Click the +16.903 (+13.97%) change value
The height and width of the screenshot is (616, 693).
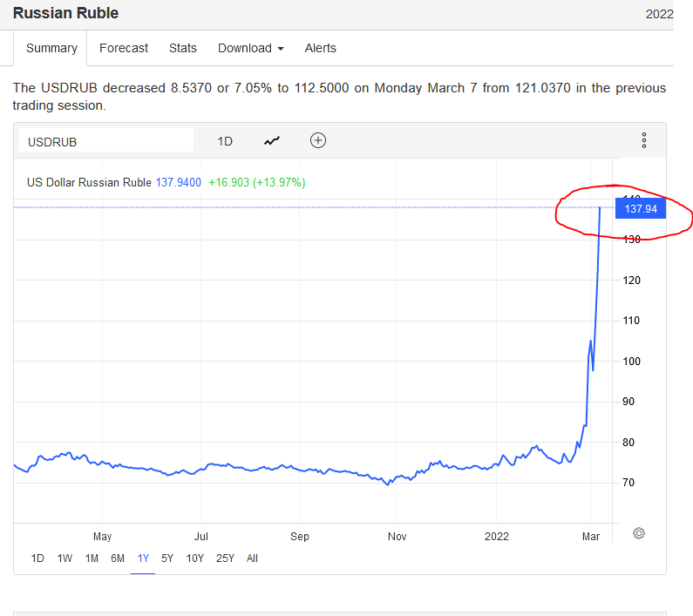[257, 182]
